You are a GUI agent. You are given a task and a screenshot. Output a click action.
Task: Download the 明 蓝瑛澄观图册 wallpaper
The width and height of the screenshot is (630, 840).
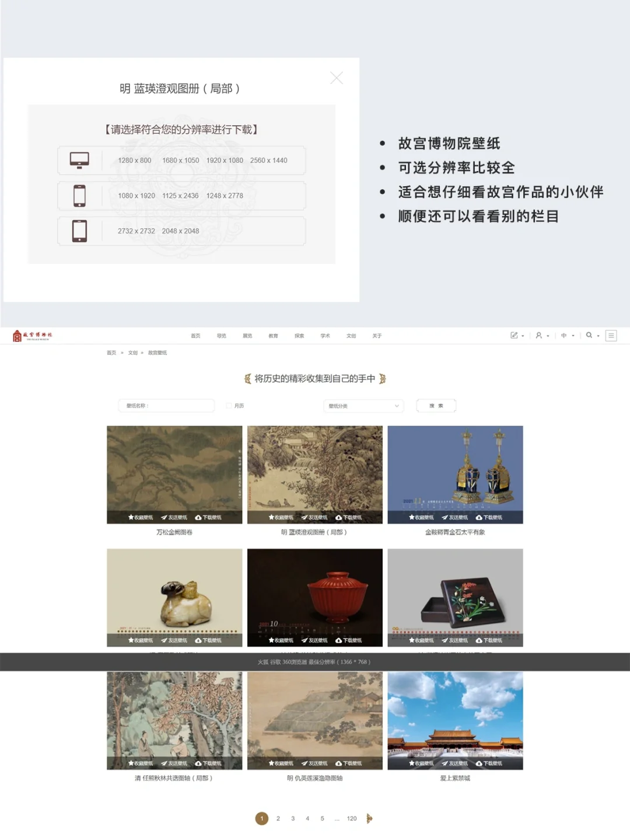(349, 518)
